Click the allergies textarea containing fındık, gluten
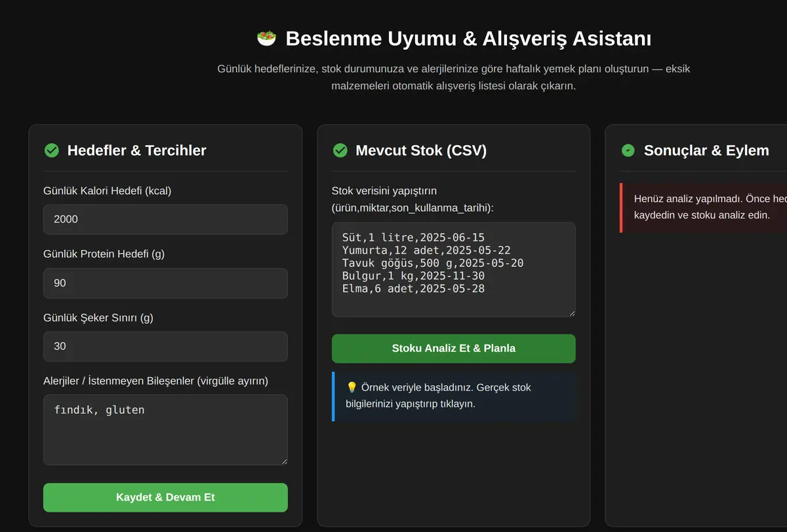Viewport: 787px width, 532px height. [165, 430]
